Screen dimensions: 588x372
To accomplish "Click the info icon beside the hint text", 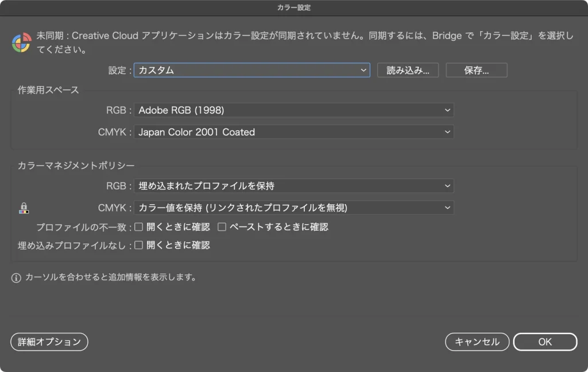I will point(16,278).
